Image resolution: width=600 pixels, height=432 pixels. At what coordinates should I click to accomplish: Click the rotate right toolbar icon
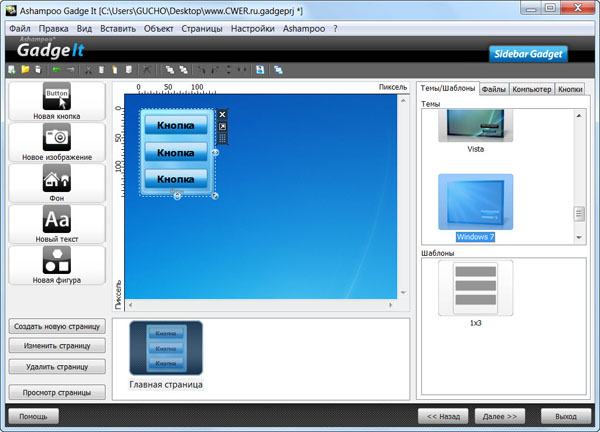tap(215, 70)
